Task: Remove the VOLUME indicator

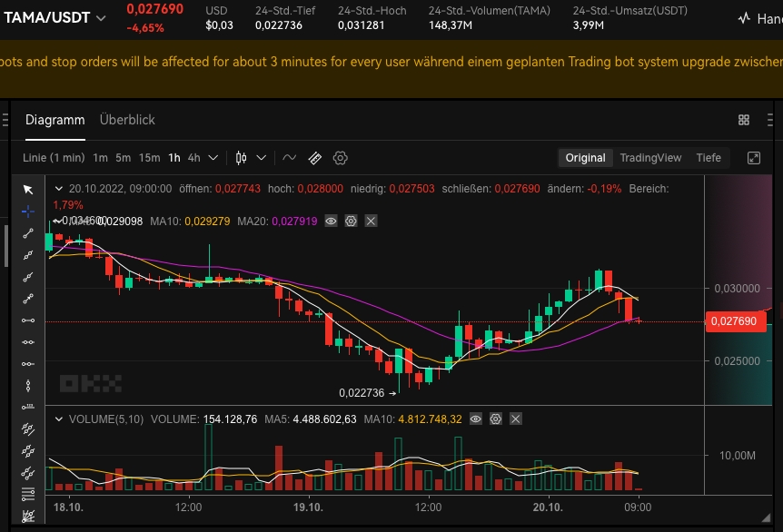Action: point(516,419)
